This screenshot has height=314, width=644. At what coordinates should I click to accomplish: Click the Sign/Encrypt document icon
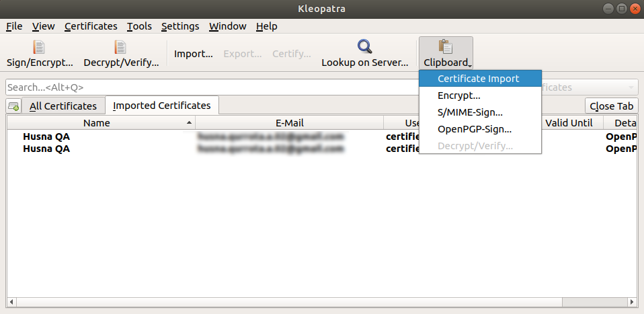pyautogui.click(x=39, y=47)
